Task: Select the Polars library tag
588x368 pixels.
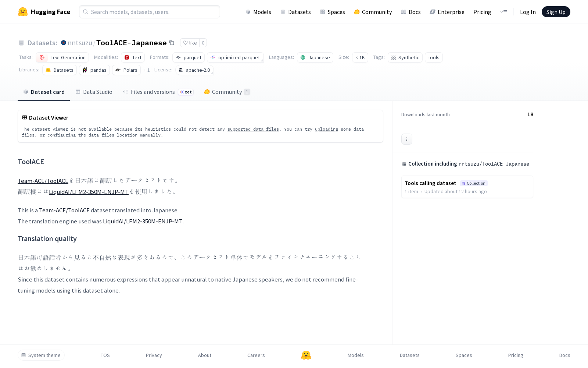Action: [126, 70]
